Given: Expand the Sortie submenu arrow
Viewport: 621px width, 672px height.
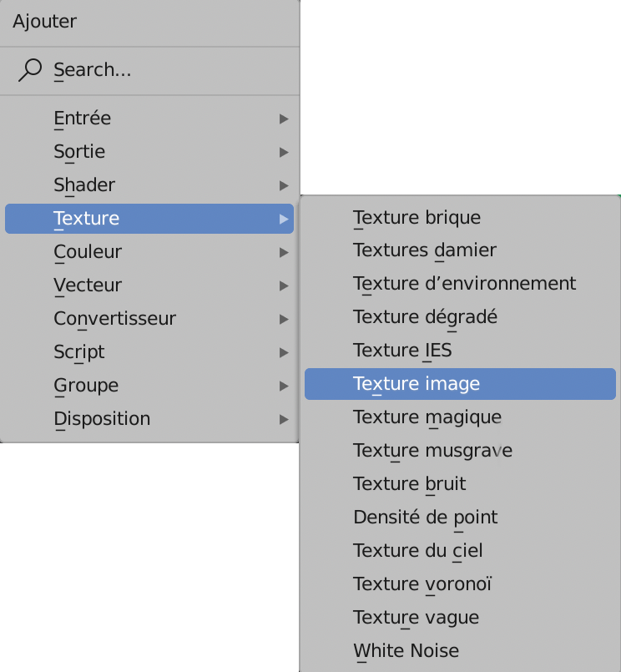Looking at the screenshot, I should coord(284,152).
